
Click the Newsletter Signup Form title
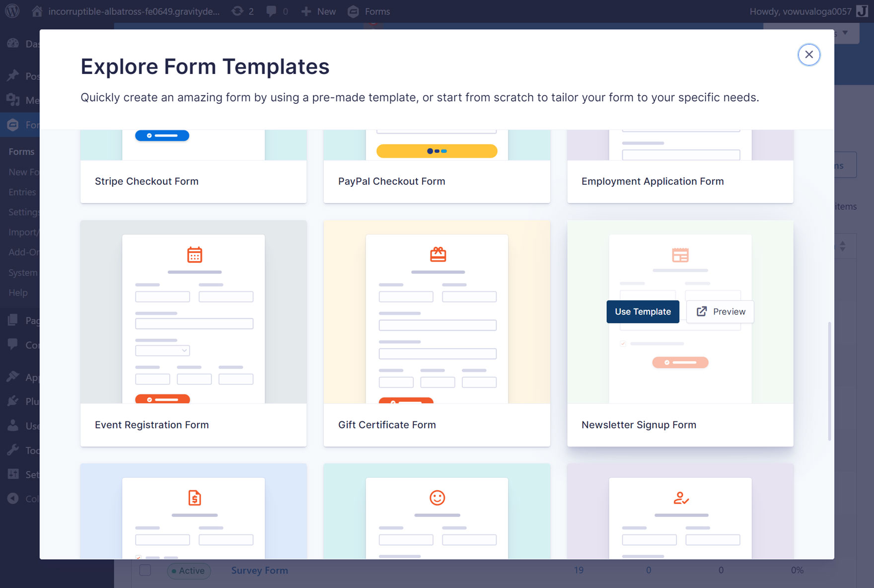pyautogui.click(x=639, y=425)
